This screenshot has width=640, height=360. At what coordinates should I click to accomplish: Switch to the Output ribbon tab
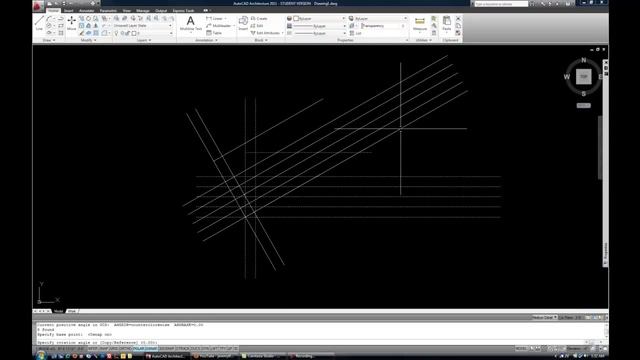coord(161,11)
